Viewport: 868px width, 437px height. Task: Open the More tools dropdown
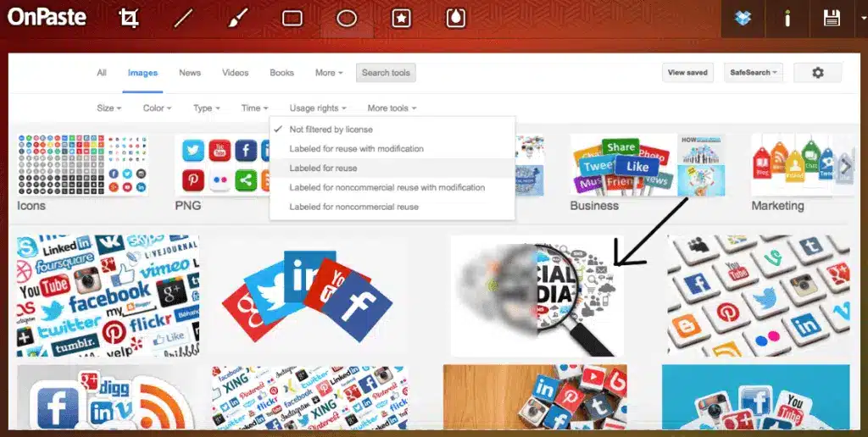click(x=392, y=108)
